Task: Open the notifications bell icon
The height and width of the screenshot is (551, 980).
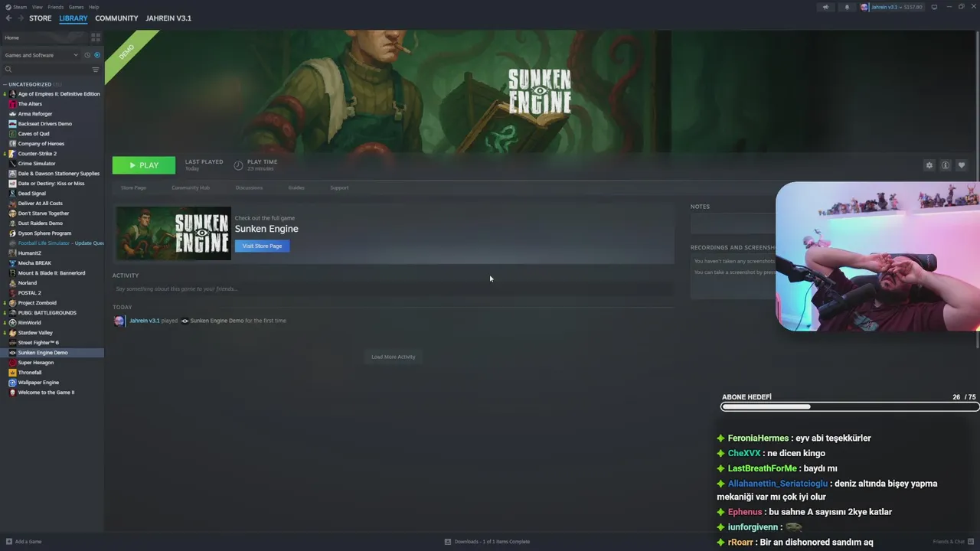Action: [847, 7]
